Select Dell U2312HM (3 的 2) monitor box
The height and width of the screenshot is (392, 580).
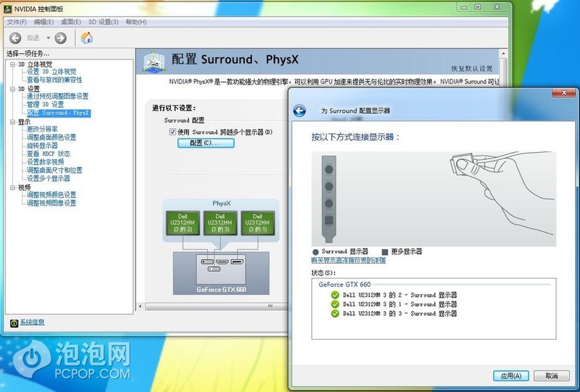183,223
